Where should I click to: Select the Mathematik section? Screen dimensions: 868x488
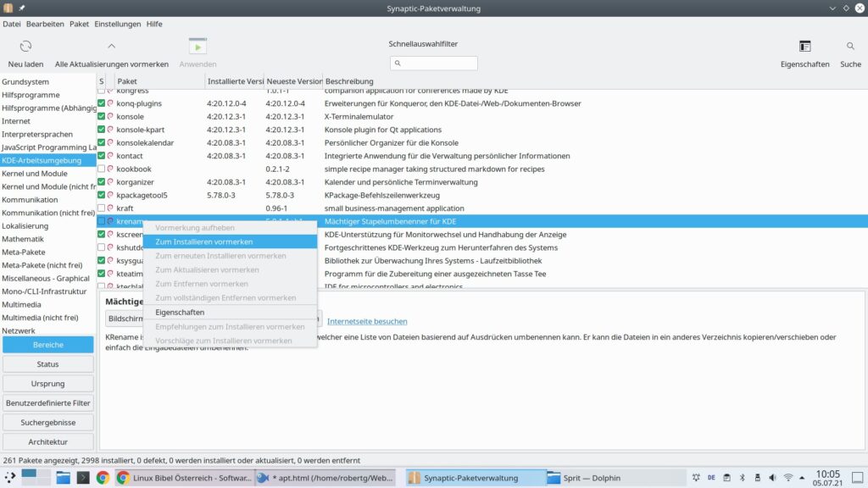48,239
